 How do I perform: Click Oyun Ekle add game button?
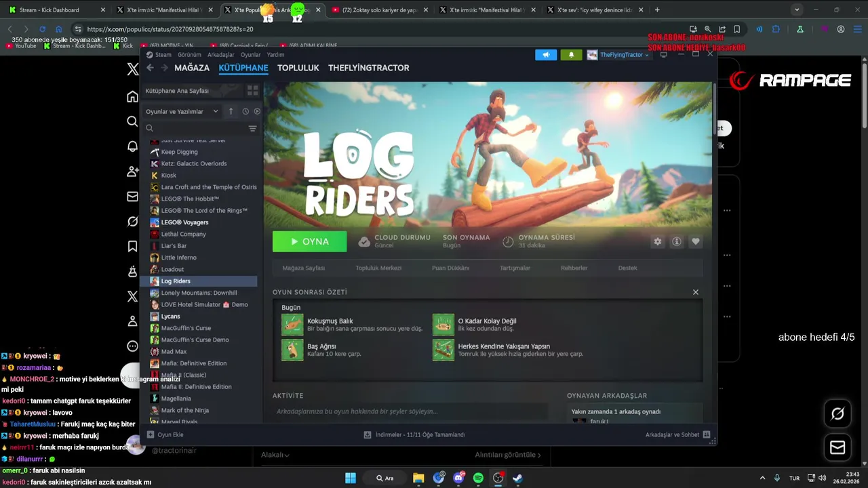165,434
